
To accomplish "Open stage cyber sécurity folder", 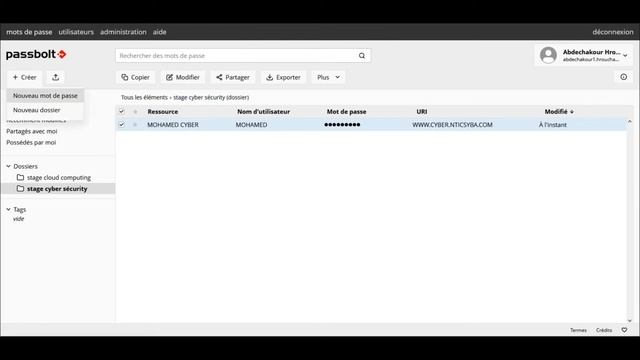I will (57, 189).
